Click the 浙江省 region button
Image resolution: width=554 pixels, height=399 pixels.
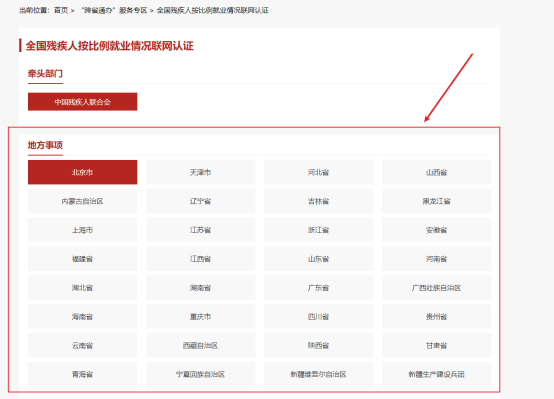click(318, 230)
